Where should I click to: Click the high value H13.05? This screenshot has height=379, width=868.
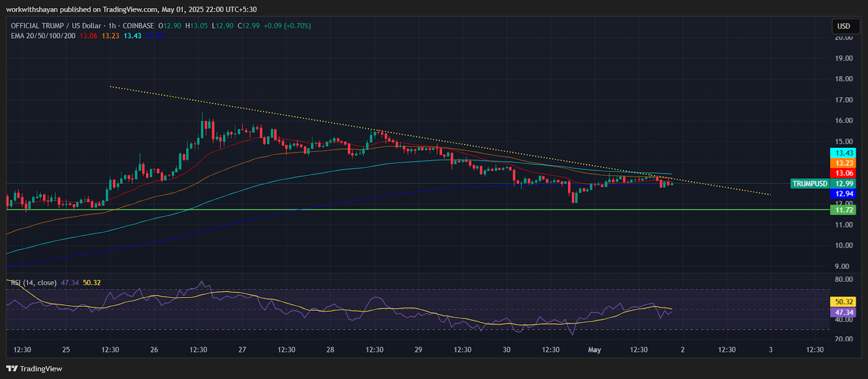(x=197, y=25)
